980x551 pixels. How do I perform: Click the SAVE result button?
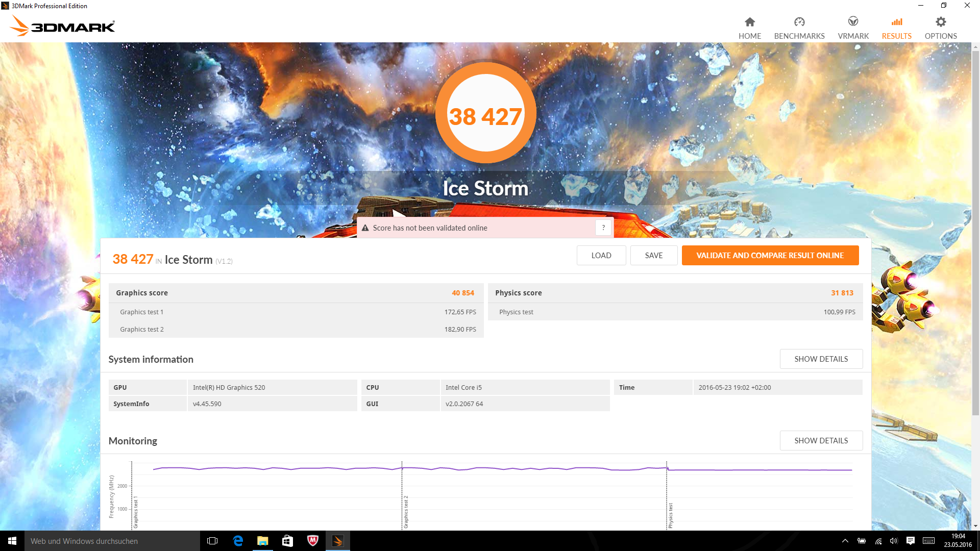point(653,256)
